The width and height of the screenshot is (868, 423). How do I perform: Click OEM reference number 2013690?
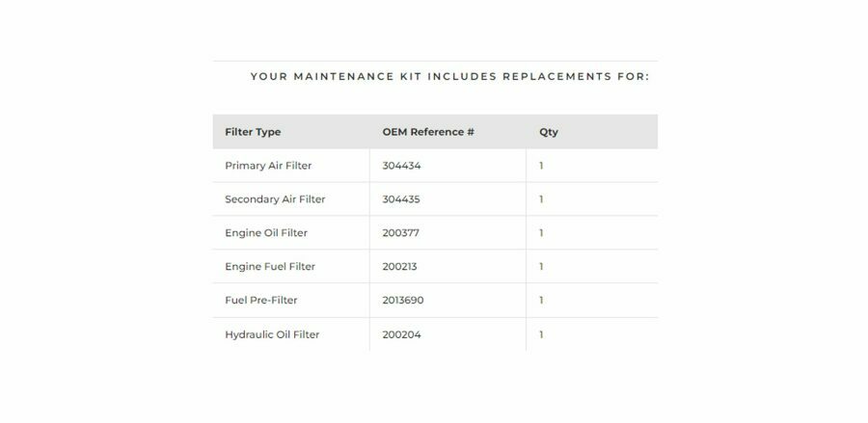click(403, 301)
